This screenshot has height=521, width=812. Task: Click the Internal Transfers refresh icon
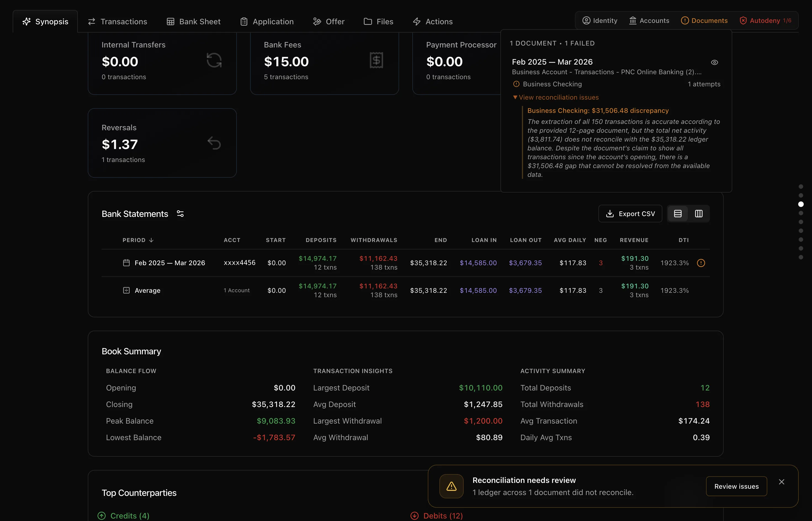click(x=214, y=60)
